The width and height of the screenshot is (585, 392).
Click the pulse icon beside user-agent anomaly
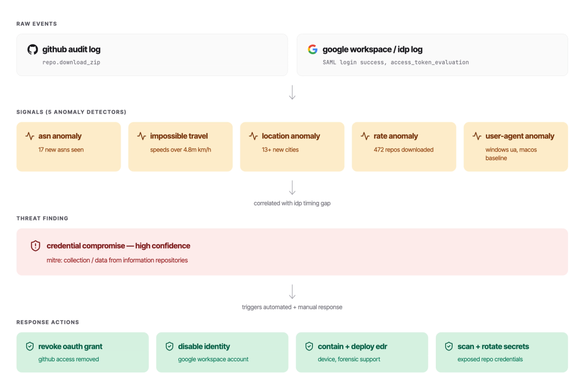click(x=477, y=136)
